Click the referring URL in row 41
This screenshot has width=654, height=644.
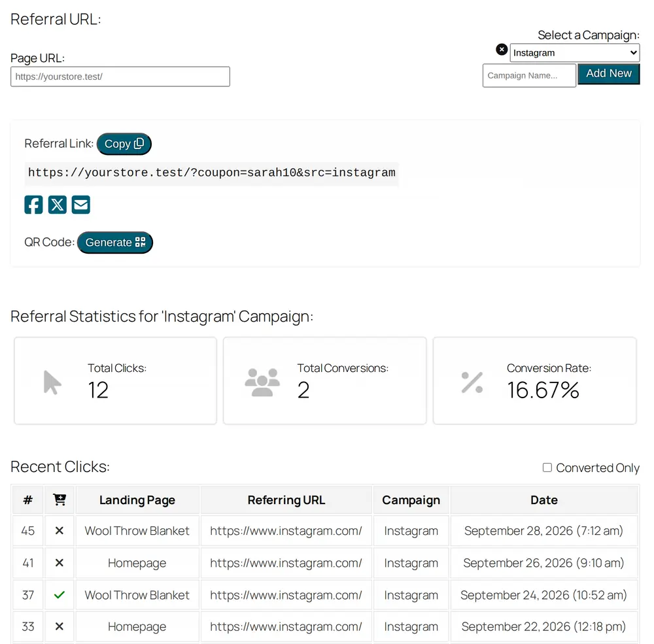(x=286, y=563)
